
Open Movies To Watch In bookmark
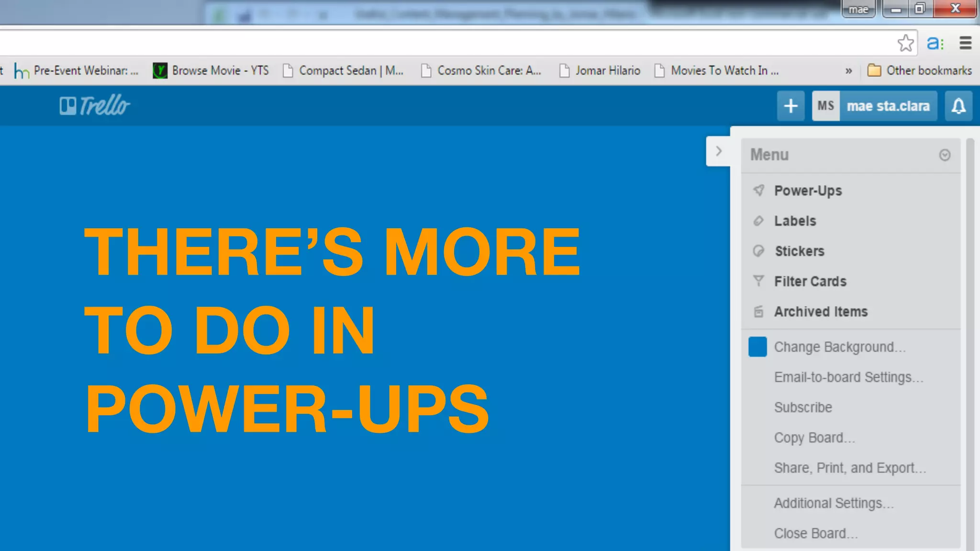click(716, 71)
